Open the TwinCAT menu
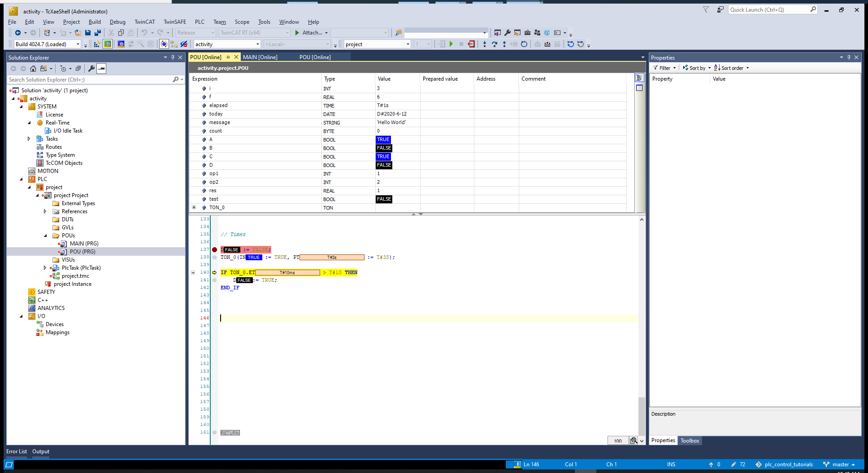 point(144,22)
